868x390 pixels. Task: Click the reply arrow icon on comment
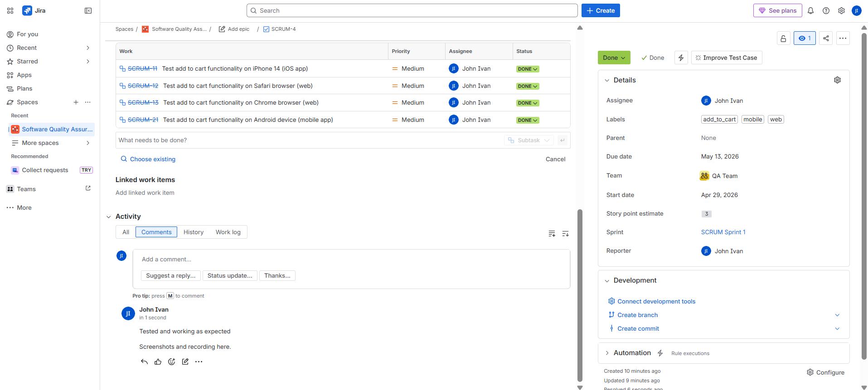[x=144, y=361]
